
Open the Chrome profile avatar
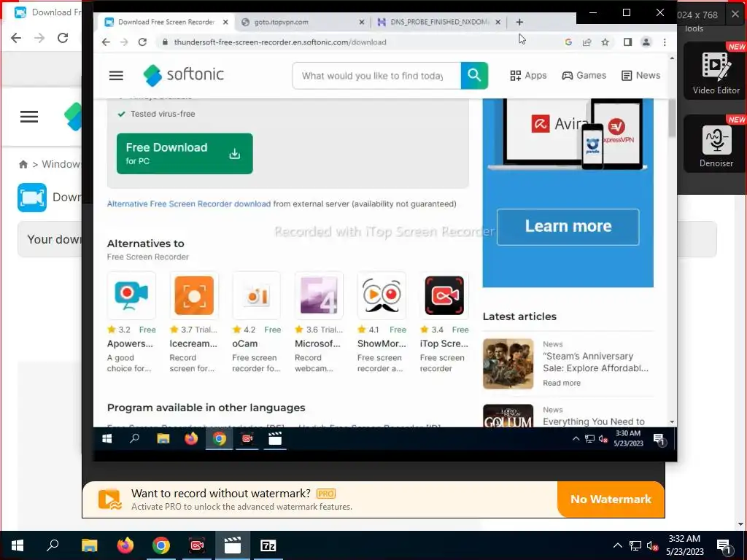646,42
